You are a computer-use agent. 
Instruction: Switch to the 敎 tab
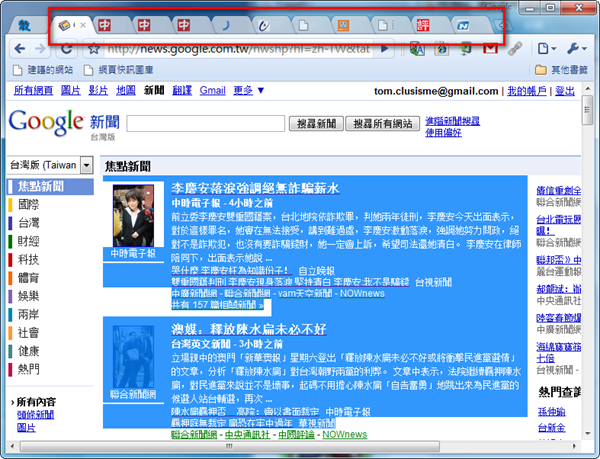[x=24, y=25]
